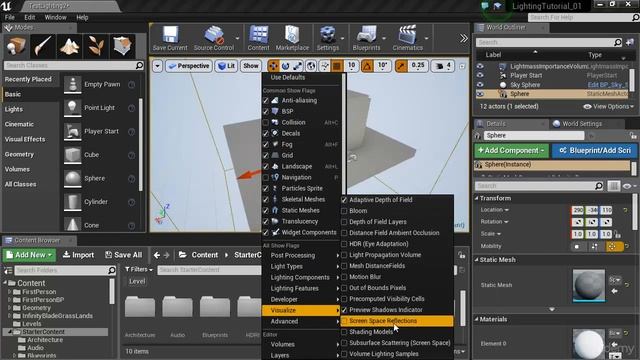
Task: Open the Window menu
Action: [56, 18]
